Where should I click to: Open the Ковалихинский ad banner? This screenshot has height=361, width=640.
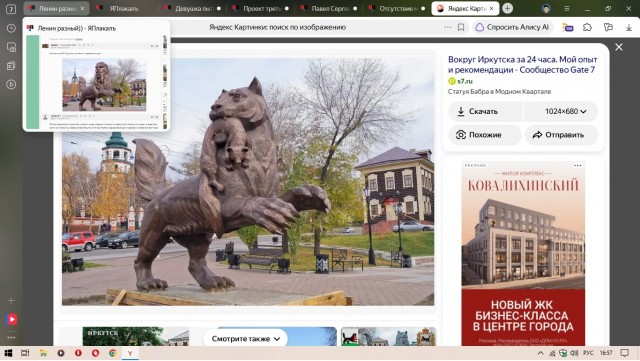point(523,253)
